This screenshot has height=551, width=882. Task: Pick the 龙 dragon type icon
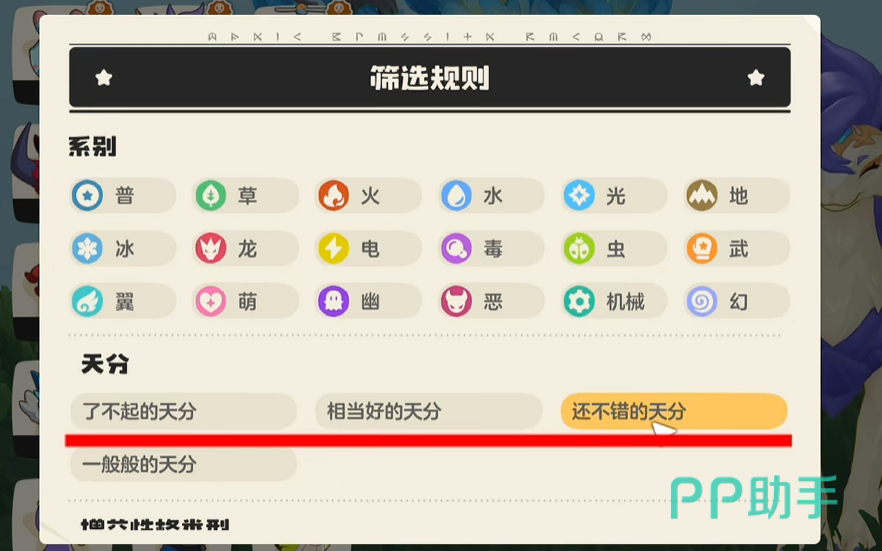[210, 249]
